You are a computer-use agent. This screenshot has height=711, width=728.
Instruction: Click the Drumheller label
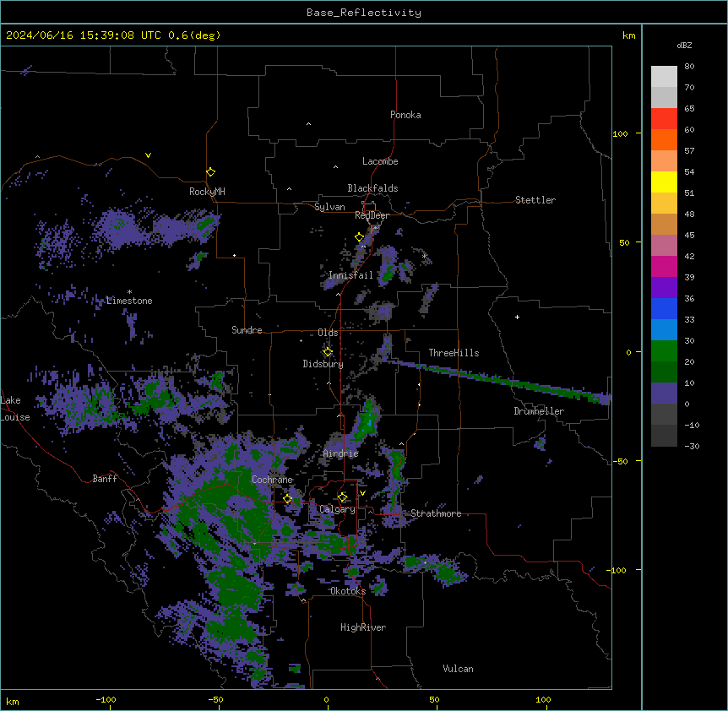click(539, 411)
